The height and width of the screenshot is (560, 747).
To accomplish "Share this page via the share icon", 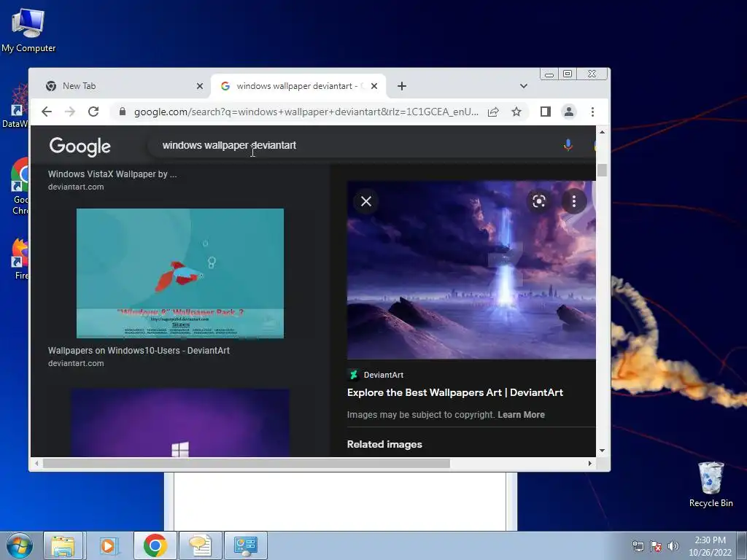I will (493, 112).
